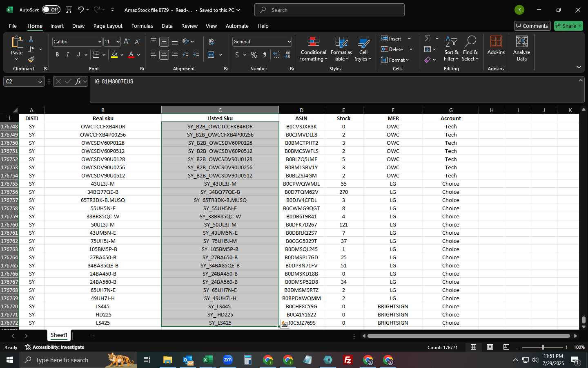Click the Comments button
This screenshot has width=588, height=368.
click(532, 26)
